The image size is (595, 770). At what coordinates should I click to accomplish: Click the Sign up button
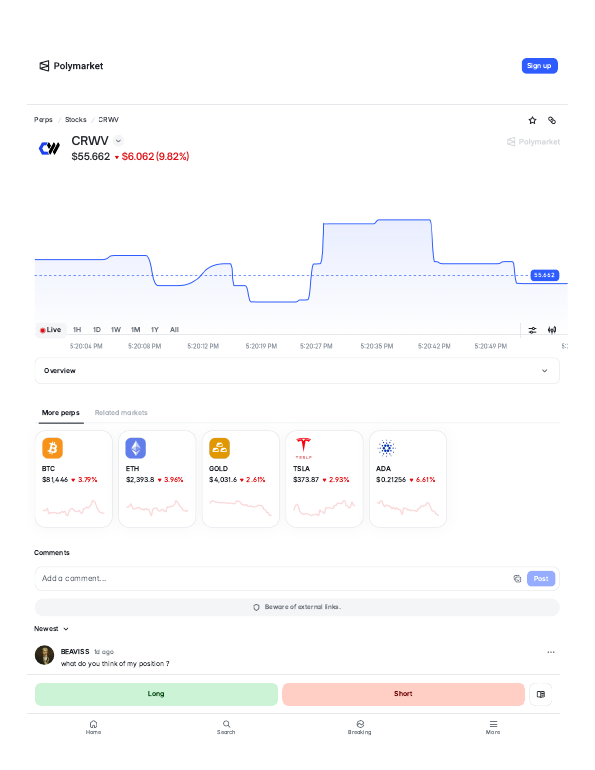point(539,66)
